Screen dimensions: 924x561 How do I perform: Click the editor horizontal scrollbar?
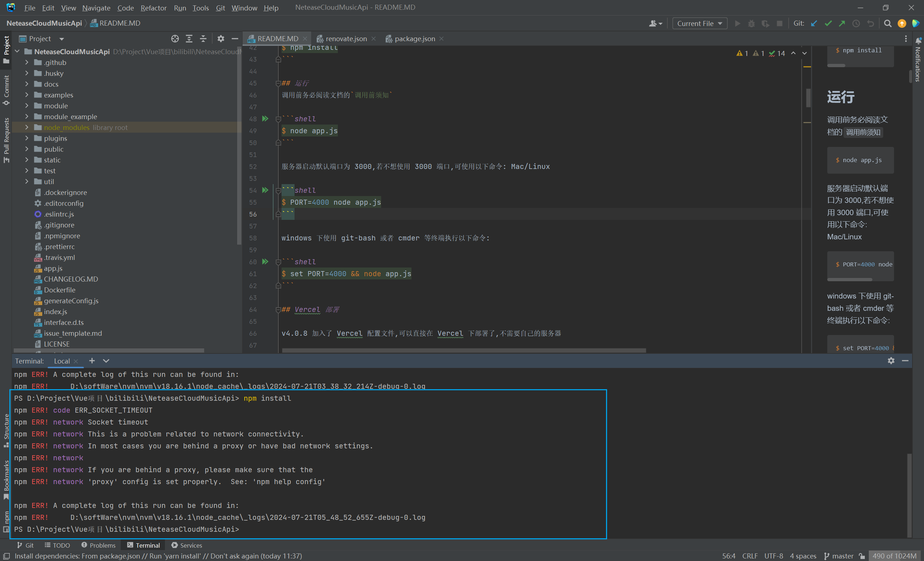(464, 350)
